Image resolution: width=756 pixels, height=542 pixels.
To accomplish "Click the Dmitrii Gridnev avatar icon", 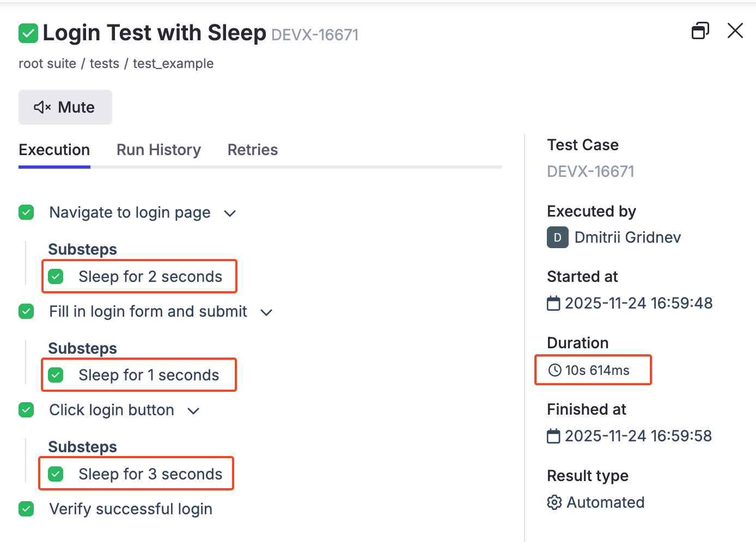I will 557,237.
